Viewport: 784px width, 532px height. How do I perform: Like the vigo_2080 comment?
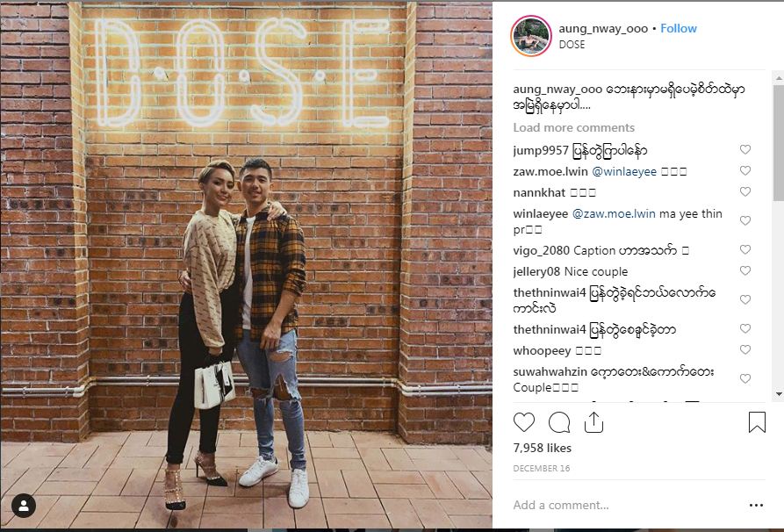(x=745, y=249)
